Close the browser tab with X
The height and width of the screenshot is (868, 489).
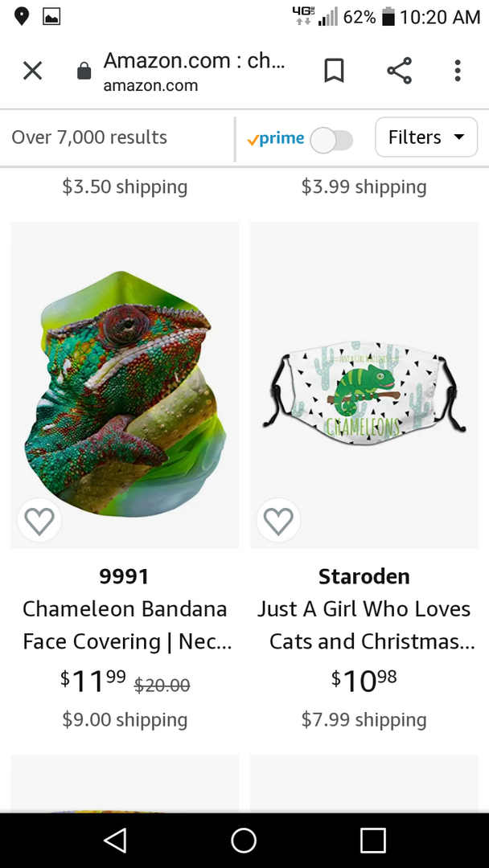pos(32,71)
